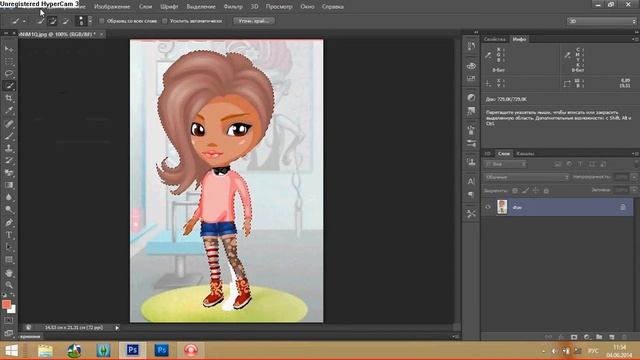Switch to the Свойства tab

tap(495, 39)
